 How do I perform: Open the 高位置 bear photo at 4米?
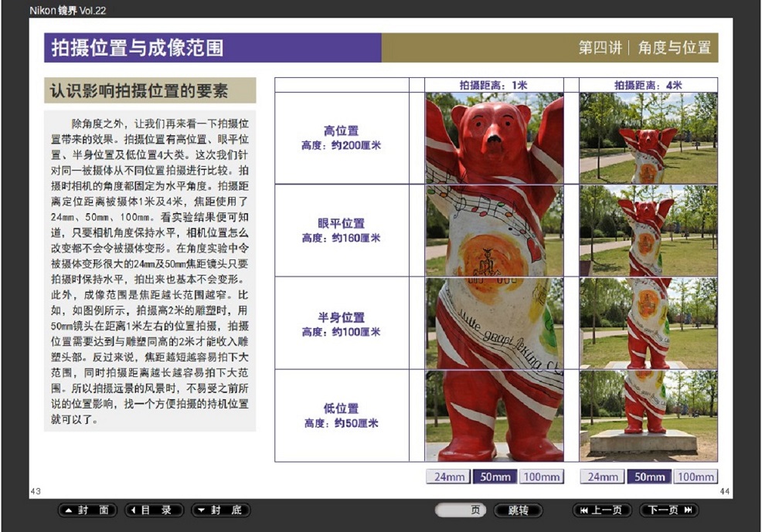click(648, 138)
